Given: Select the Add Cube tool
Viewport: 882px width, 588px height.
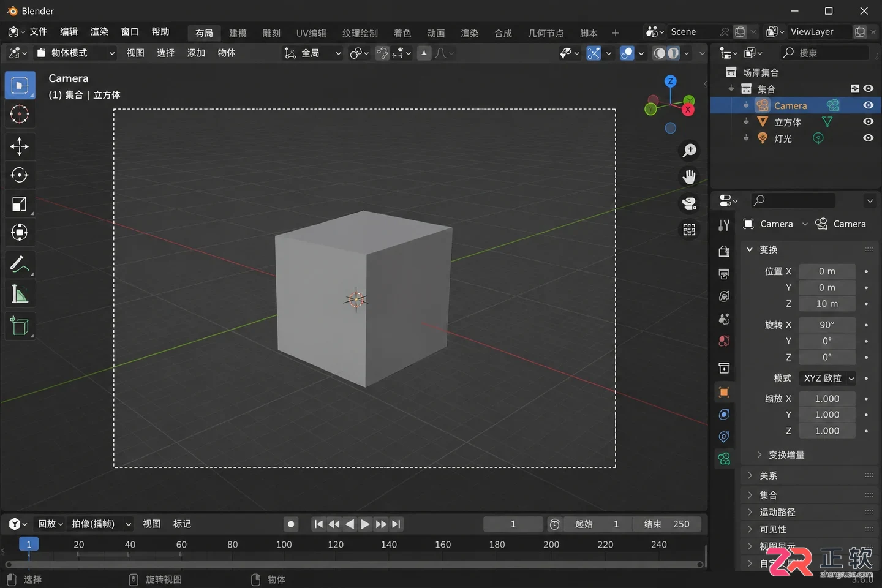Looking at the screenshot, I should (20, 326).
